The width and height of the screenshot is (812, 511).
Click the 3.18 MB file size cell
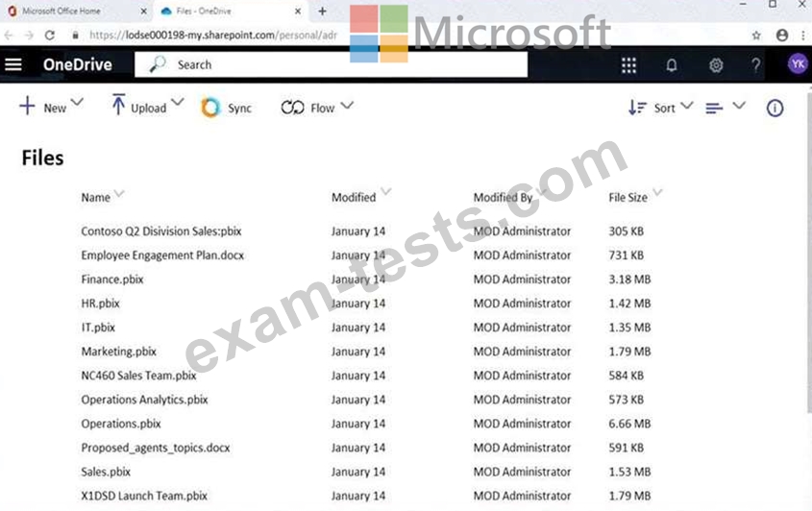pos(629,280)
